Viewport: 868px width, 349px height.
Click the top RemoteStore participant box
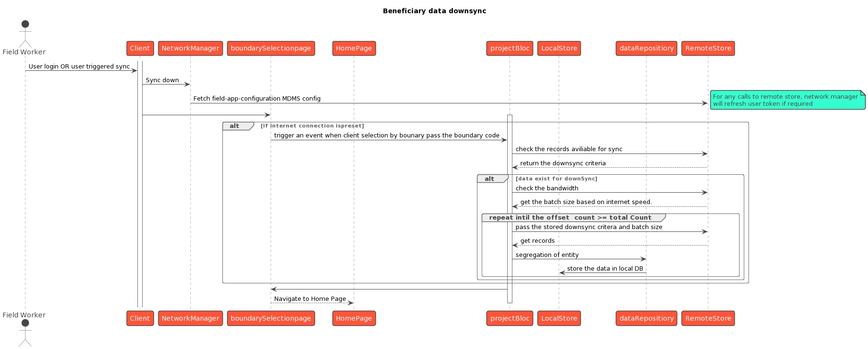click(708, 48)
